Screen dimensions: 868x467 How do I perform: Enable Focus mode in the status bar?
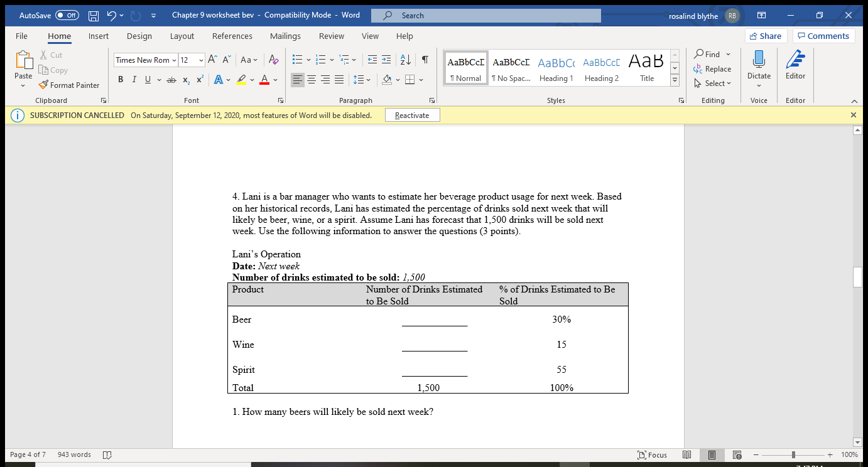click(653, 454)
